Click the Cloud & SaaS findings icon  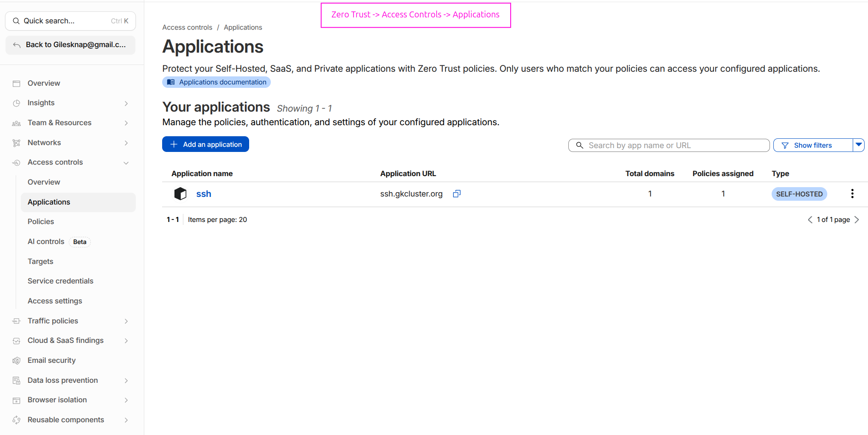coord(16,340)
